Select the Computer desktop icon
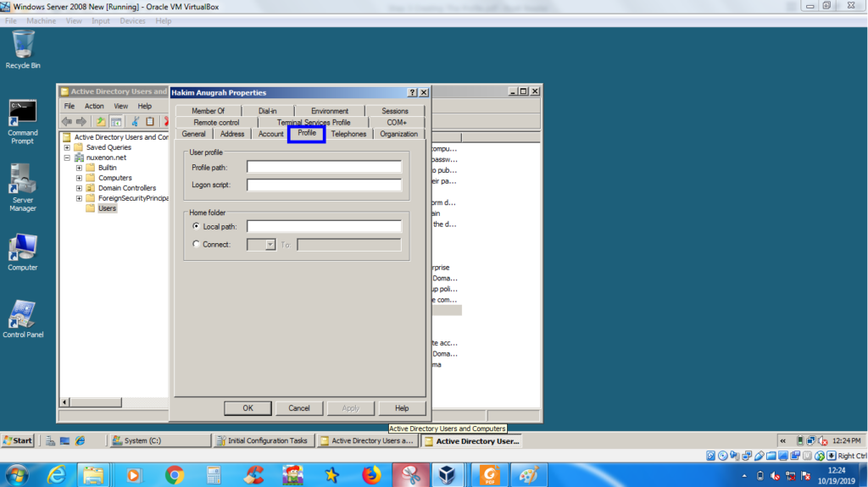This screenshot has height=487, width=868. click(23, 252)
